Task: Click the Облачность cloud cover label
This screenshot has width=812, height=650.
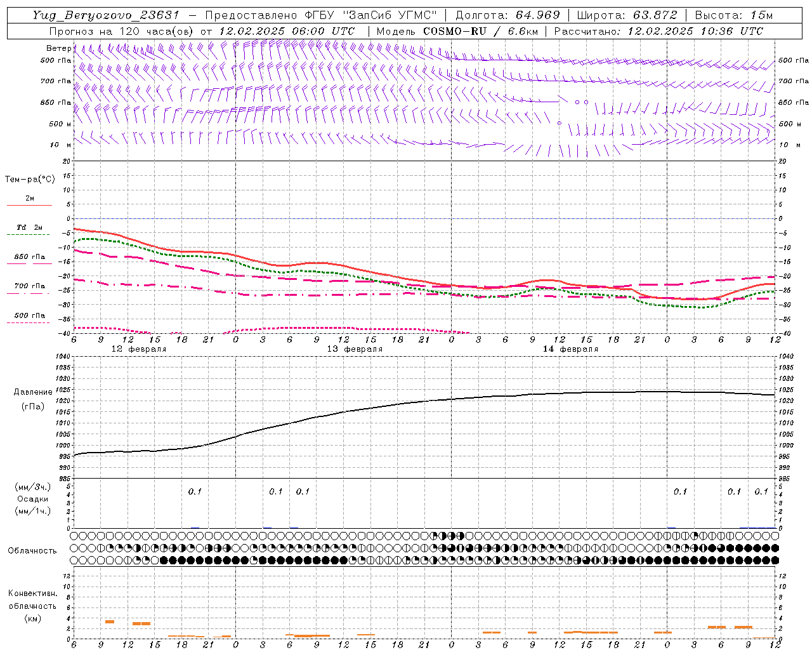Action: pos(32,550)
